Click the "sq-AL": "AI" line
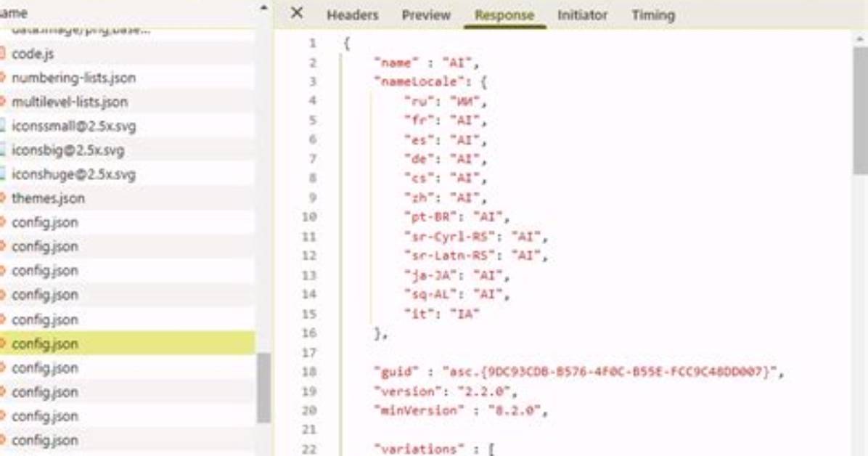This screenshot has width=868, height=456. pos(456,295)
